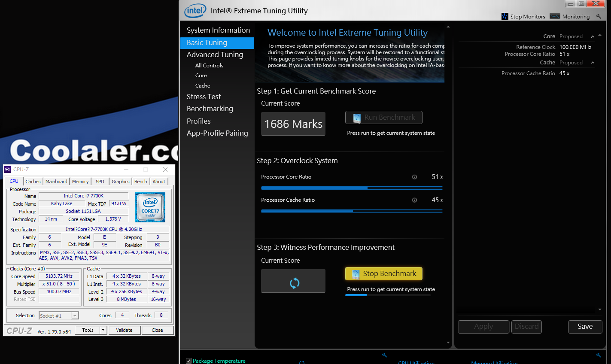611x364 pixels.
Task: Click the Intel logo in title bar
Action: pos(195,11)
